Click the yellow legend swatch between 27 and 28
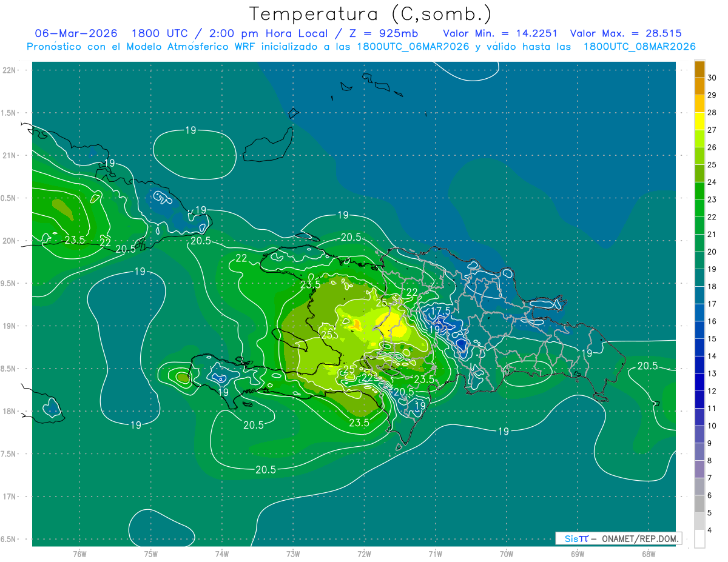728x562 pixels. click(x=699, y=121)
